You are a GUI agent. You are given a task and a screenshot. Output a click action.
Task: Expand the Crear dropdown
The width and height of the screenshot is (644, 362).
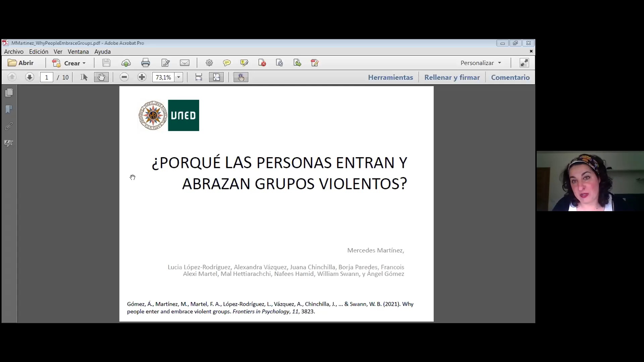pyautogui.click(x=84, y=63)
